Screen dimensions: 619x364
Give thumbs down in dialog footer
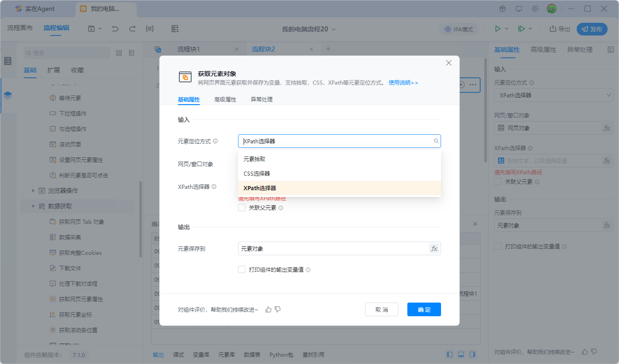[x=278, y=309]
